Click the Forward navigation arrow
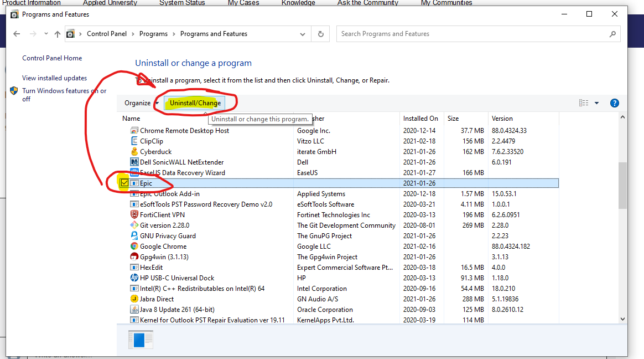This screenshot has height=359, width=644. click(33, 34)
